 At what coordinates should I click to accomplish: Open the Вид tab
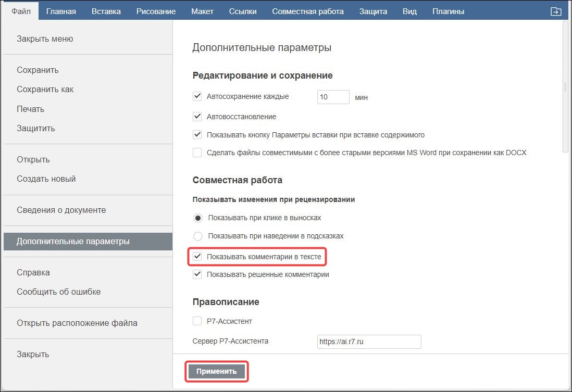click(x=409, y=11)
